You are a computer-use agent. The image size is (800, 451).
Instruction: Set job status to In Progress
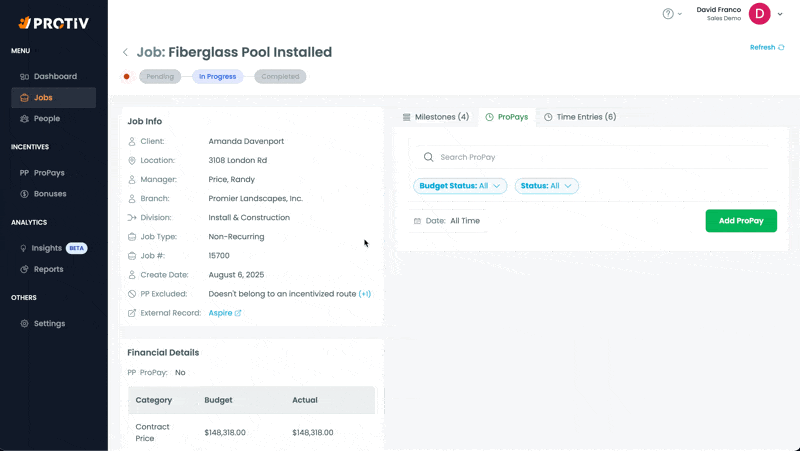pyautogui.click(x=217, y=76)
